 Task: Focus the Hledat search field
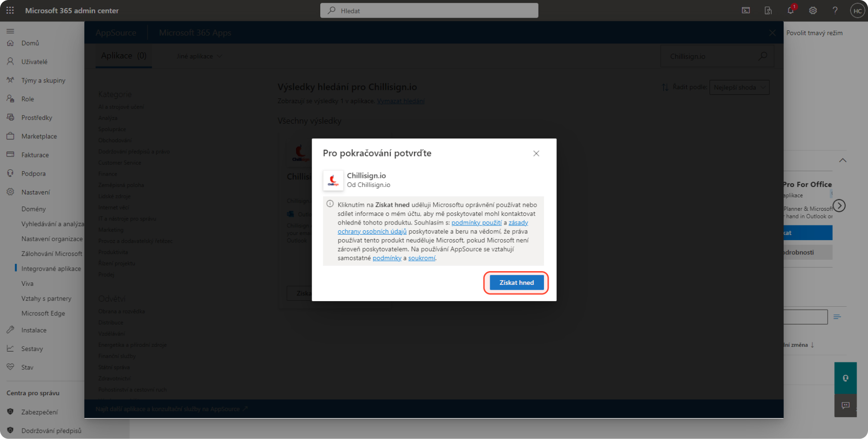click(x=429, y=10)
